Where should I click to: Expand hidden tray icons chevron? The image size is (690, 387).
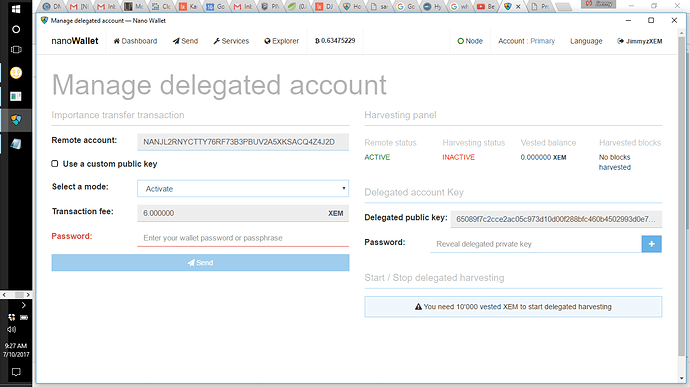pyautogui.click(x=23, y=305)
